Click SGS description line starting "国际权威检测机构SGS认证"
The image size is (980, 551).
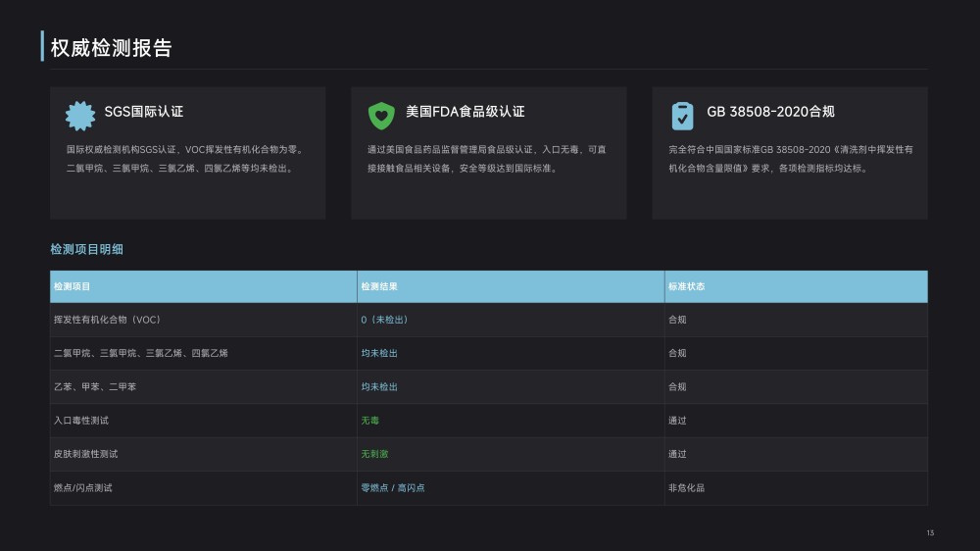185,149
